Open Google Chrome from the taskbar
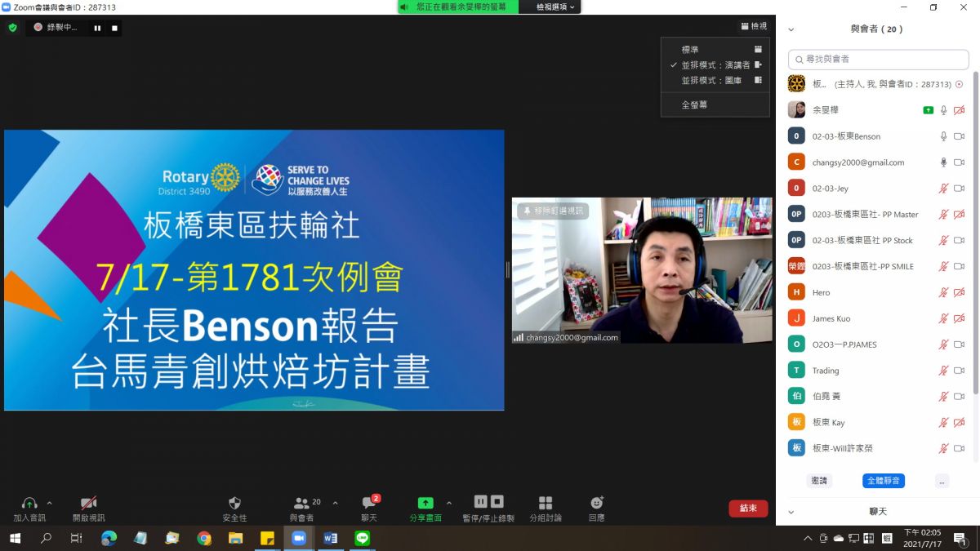980x551 pixels. 204,538
